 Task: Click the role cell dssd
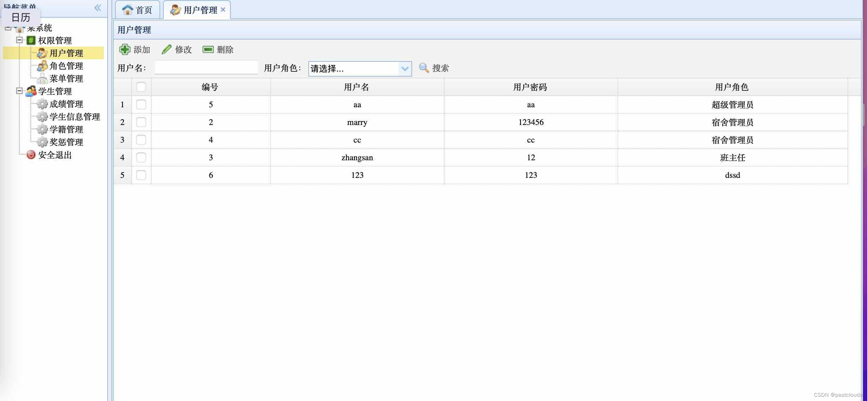coord(733,175)
